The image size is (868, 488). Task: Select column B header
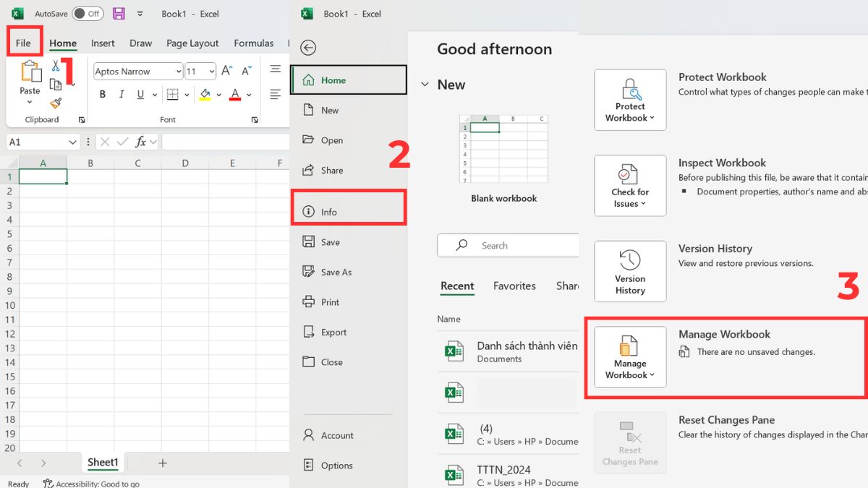click(90, 163)
